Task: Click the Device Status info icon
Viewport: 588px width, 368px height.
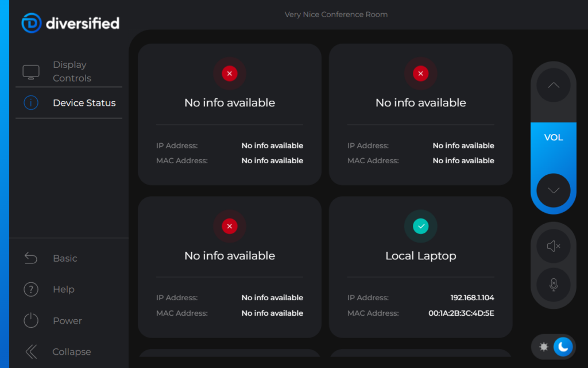Action: coord(31,103)
